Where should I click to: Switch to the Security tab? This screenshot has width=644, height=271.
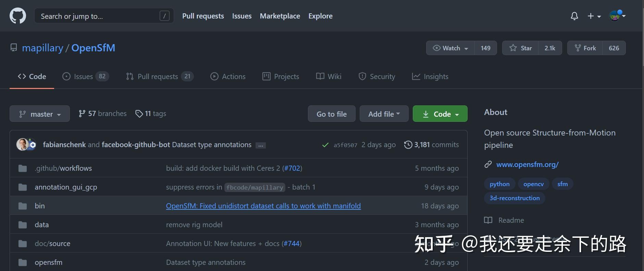point(376,76)
